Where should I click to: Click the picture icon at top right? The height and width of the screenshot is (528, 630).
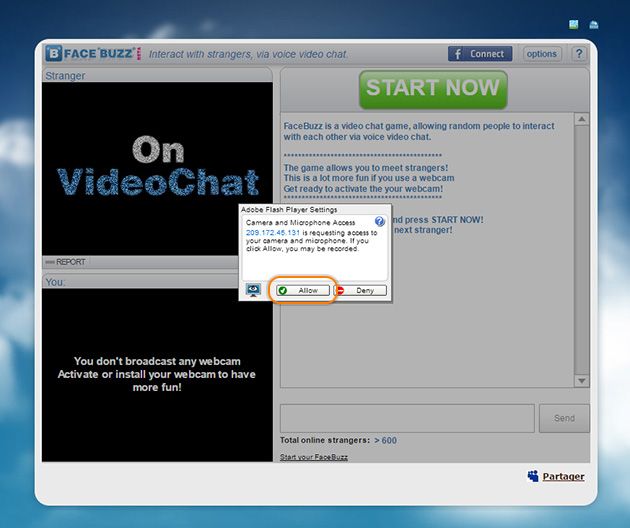click(x=574, y=23)
